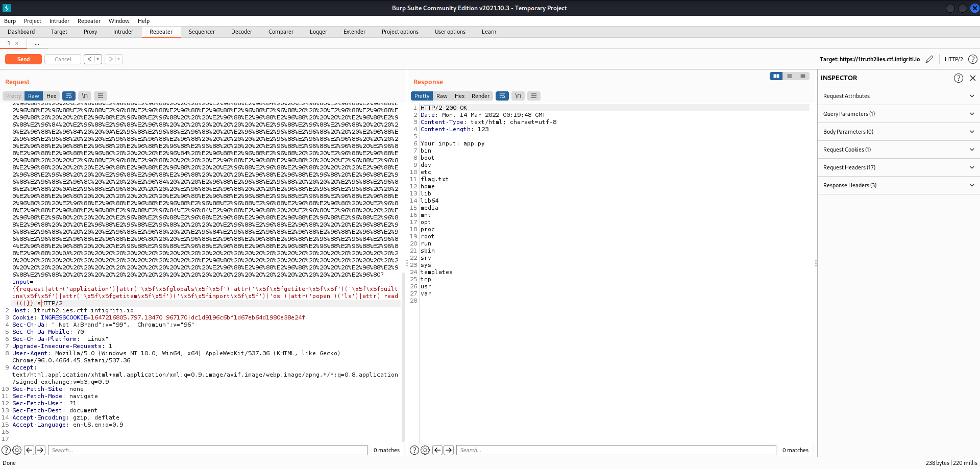
Task: Open response search settings gear
Action: [425, 450]
